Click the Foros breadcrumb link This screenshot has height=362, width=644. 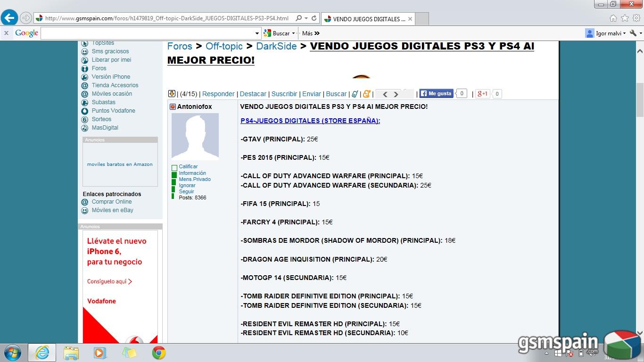180,46
